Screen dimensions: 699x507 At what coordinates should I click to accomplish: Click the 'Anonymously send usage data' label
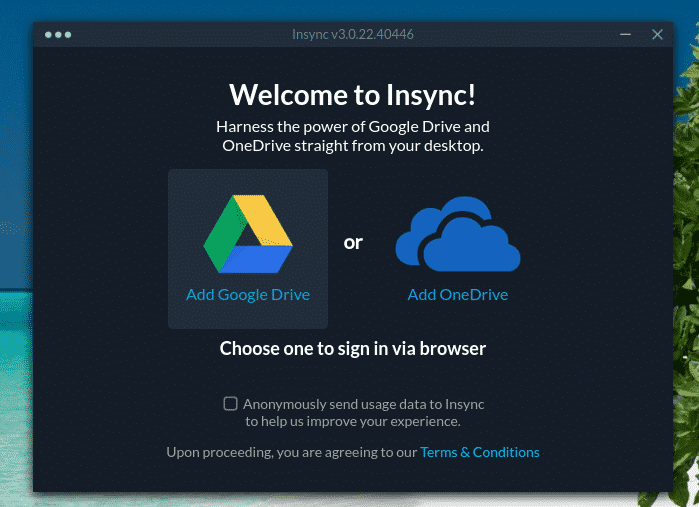363,412
